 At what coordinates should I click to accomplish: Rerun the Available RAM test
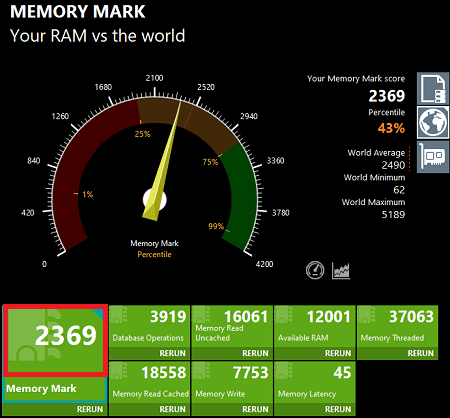click(338, 353)
